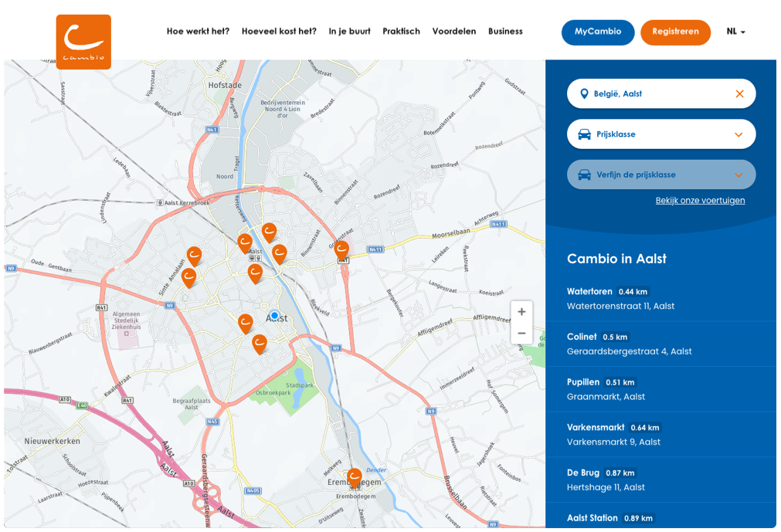
Task: Select the pin just left of Aalst station label
Action: click(245, 244)
